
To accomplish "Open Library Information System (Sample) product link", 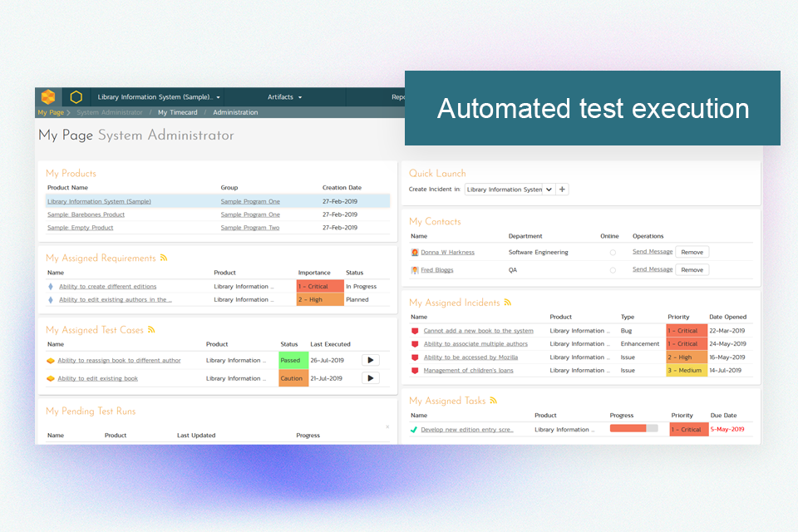I will 99,201.
